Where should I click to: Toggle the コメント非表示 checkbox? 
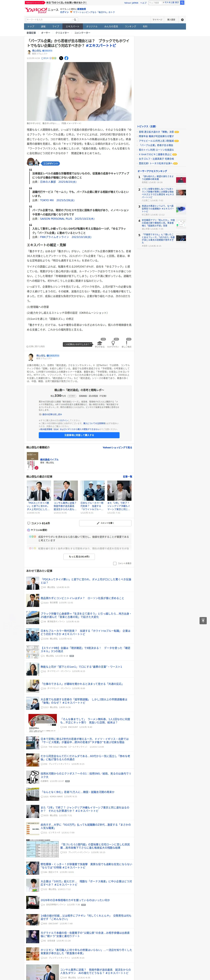115,563
